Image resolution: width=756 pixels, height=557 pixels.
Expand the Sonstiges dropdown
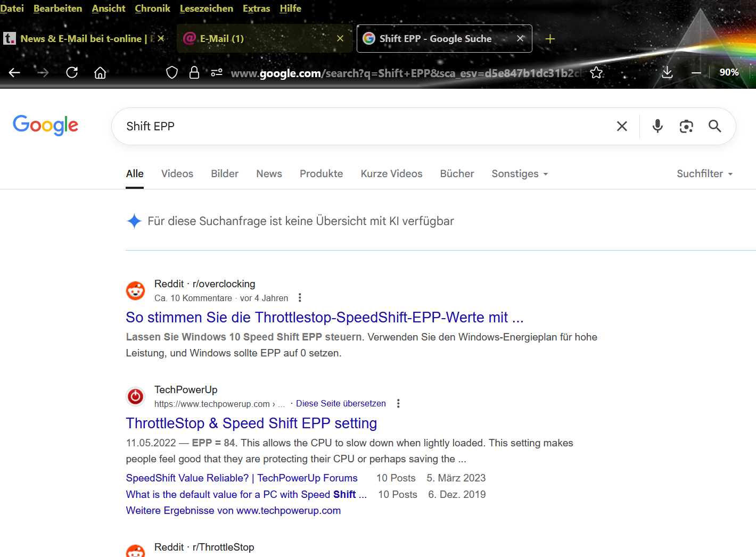[520, 173]
